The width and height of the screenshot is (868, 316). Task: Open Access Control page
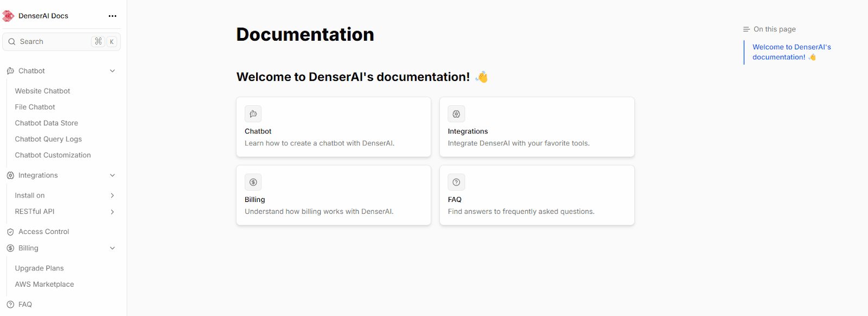click(x=44, y=232)
